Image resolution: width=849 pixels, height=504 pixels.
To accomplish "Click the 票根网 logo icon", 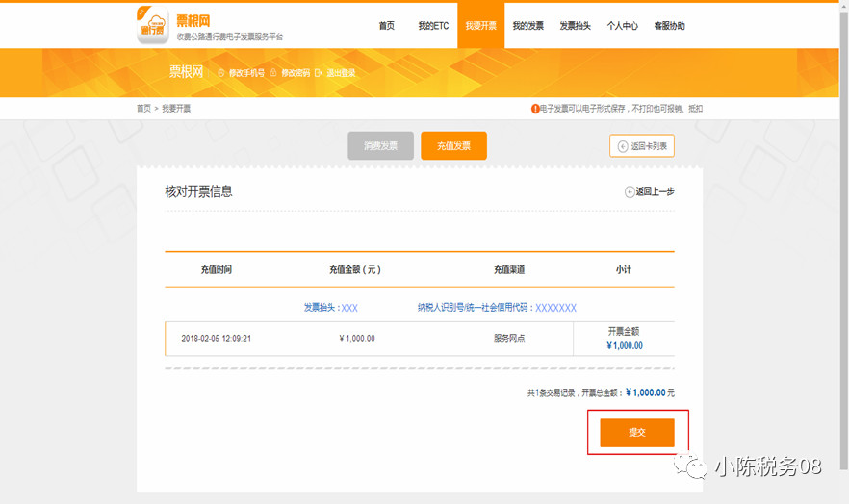I will tap(153, 25).
